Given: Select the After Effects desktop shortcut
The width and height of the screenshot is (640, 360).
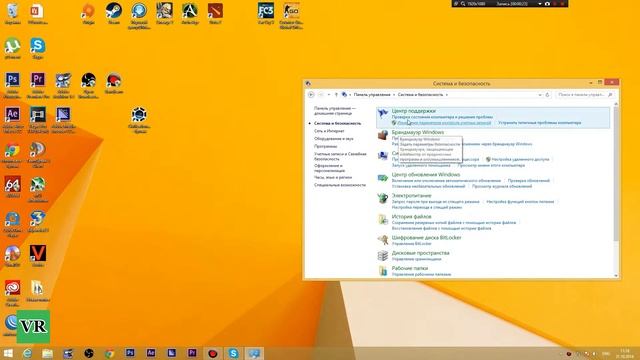Looking at the screenshot, I should coord(12,119).
